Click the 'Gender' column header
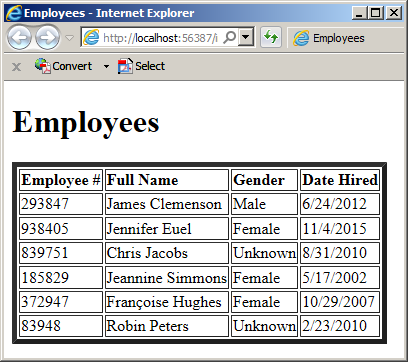 pos(264,180)
